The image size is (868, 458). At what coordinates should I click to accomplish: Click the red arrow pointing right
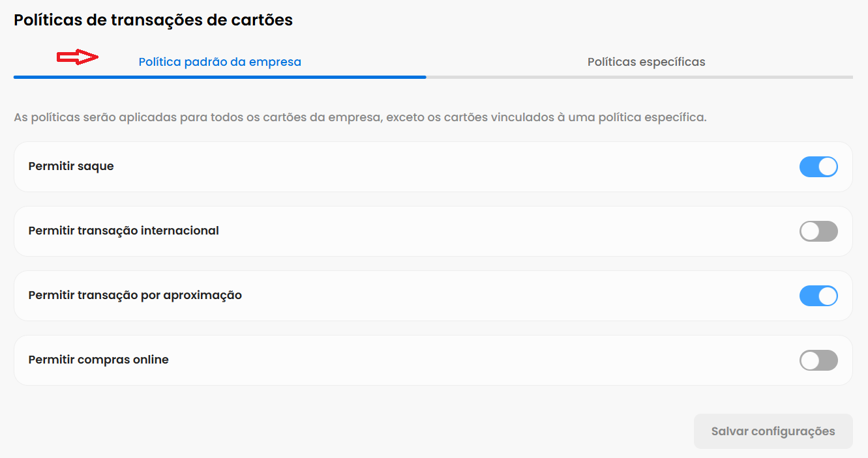(77, 57)
